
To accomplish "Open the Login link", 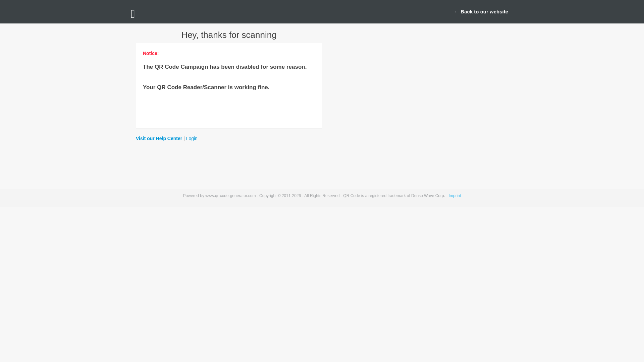I will click(x=192, y=138).
